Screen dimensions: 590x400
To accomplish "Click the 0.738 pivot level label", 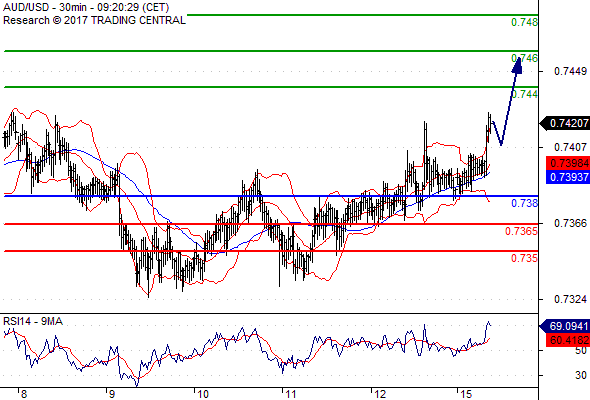I will (524, 203).
